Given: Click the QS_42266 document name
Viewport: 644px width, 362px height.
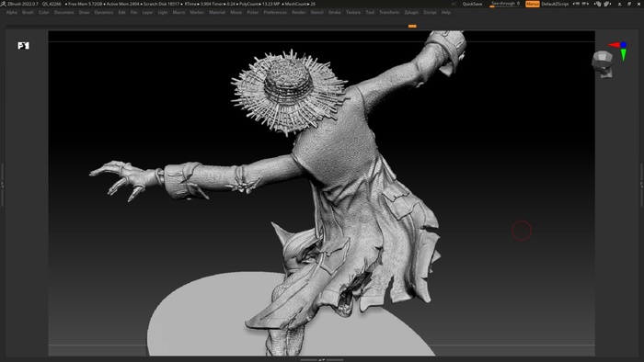Looking at the screenshot, I should 52,4.
